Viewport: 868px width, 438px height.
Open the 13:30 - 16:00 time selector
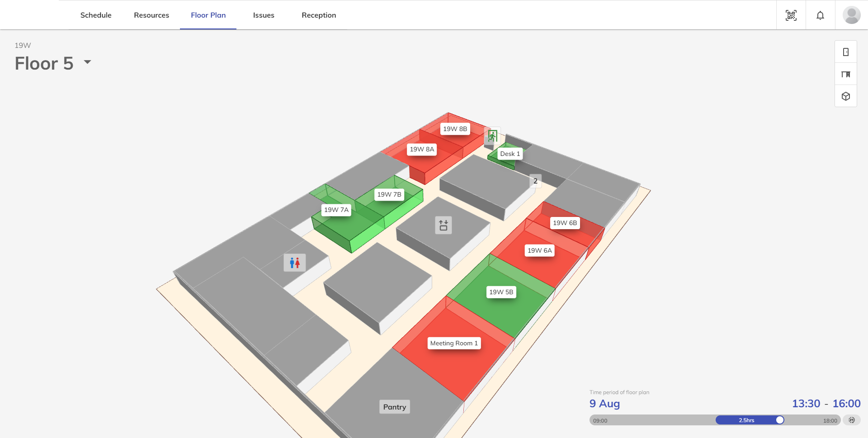click(826, 404)
